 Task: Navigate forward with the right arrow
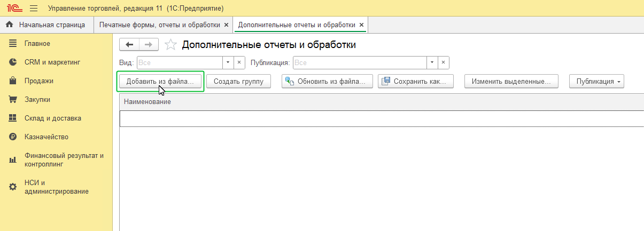pos(148,45)
